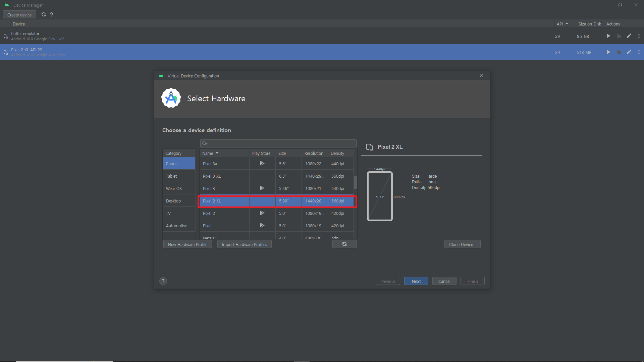This screenshot has width=644, height=362.
Task: Click the Pixel 2 XL preview thumbnail
Action: pos(380,196)
